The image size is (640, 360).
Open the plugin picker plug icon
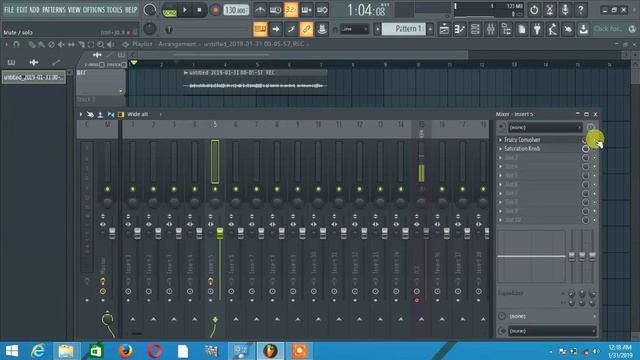tap(537, 29)
